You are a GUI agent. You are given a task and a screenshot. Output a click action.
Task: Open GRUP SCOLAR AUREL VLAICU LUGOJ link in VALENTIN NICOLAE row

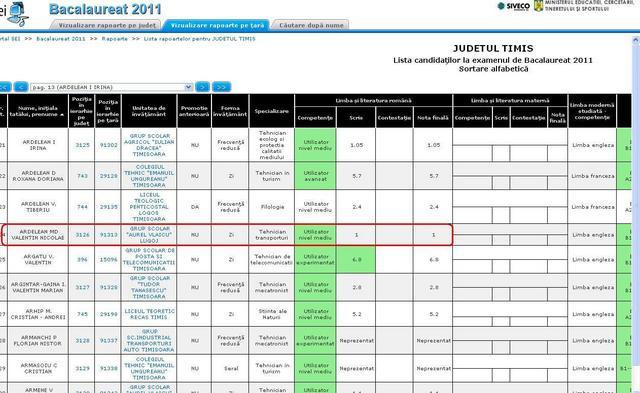[149, 235]
